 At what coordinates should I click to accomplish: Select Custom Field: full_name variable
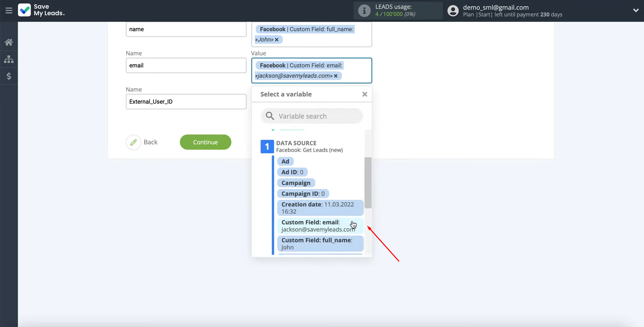coord(320,244)
